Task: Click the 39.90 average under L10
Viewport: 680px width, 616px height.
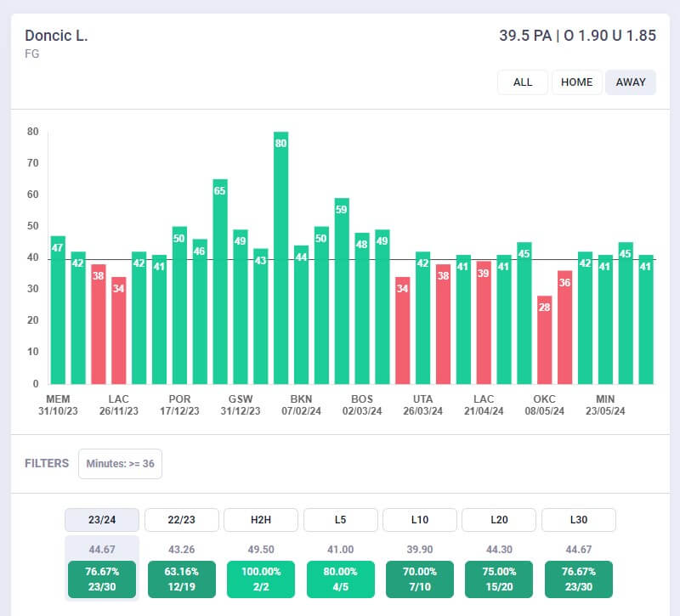Action: click(420, 550)
